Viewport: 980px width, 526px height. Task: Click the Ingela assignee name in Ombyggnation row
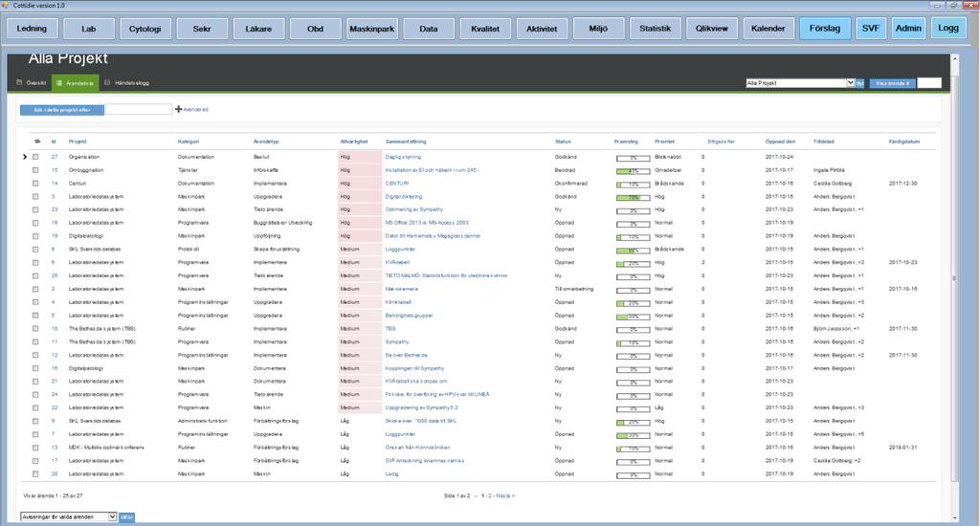pyautogui.click(x=830, y=170)
